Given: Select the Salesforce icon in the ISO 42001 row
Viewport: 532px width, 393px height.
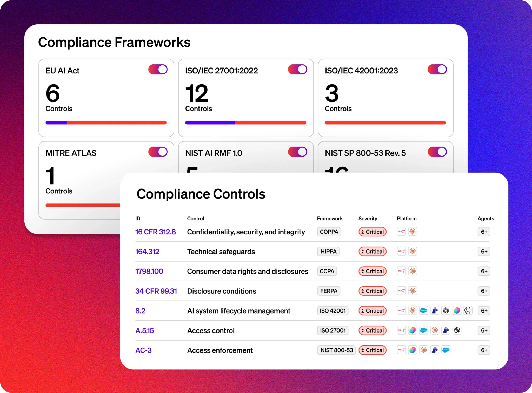Looking at the screenshot, I should [424, 310].
